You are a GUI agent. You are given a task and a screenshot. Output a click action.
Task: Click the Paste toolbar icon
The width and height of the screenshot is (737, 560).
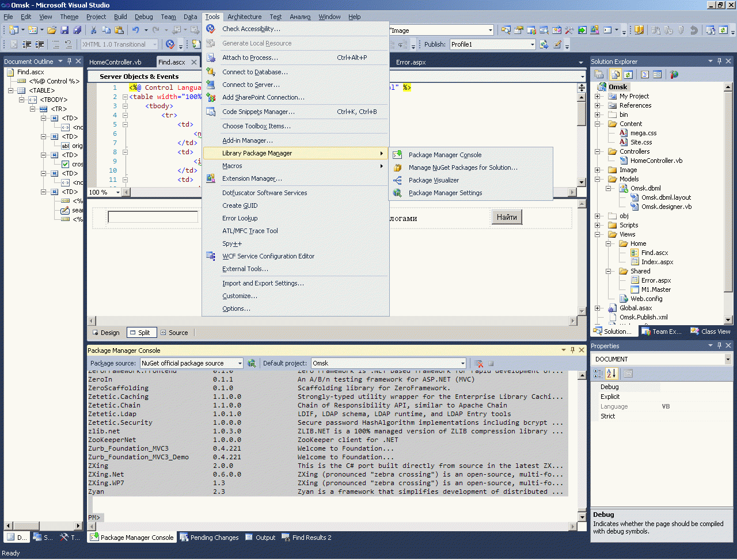[x=119, y=30]
